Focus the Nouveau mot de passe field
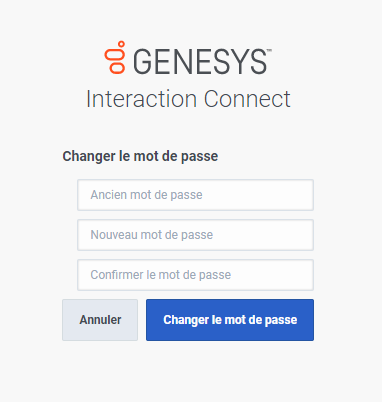This screenshot has height=402, width=382. click(x=195, y=235)
